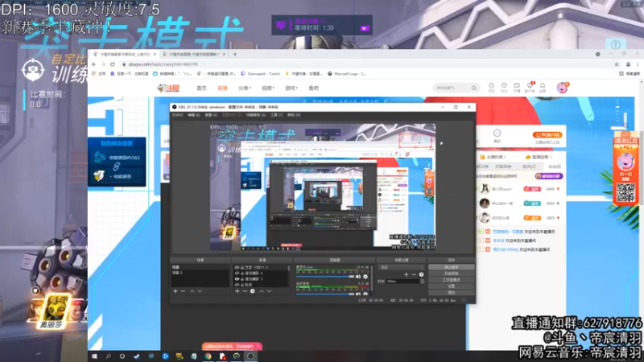Move source down in OBS sources list
Viewport: 644px width, 362px height.
click(x=269, y=291)
